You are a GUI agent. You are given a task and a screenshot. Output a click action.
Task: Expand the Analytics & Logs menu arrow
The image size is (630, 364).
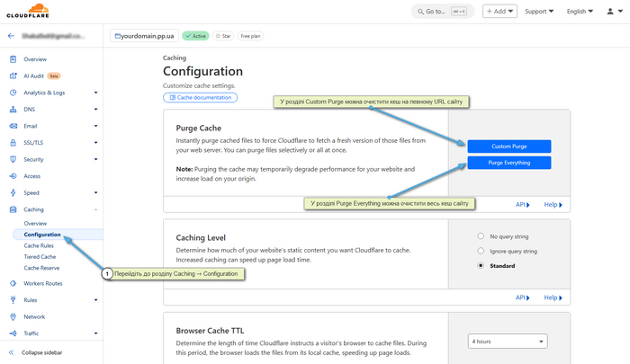point(95,93)
